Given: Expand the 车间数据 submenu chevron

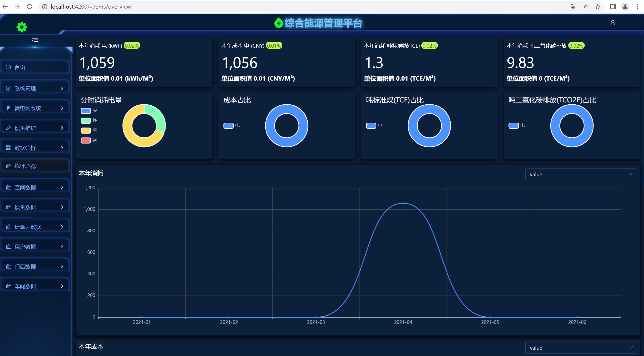Looking at the screenshot, I should (62, 286).
